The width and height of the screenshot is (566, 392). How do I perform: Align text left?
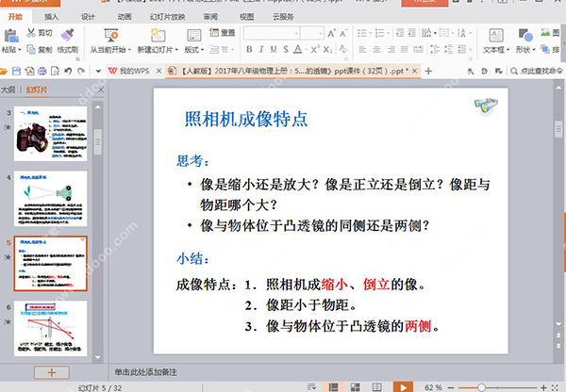[x=363, y=49]
